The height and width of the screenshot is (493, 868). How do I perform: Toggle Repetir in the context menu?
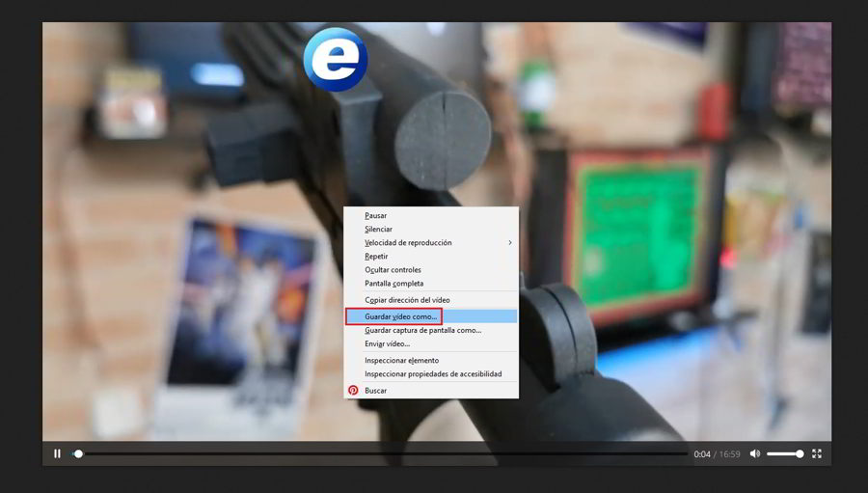[x=376, y=256]
